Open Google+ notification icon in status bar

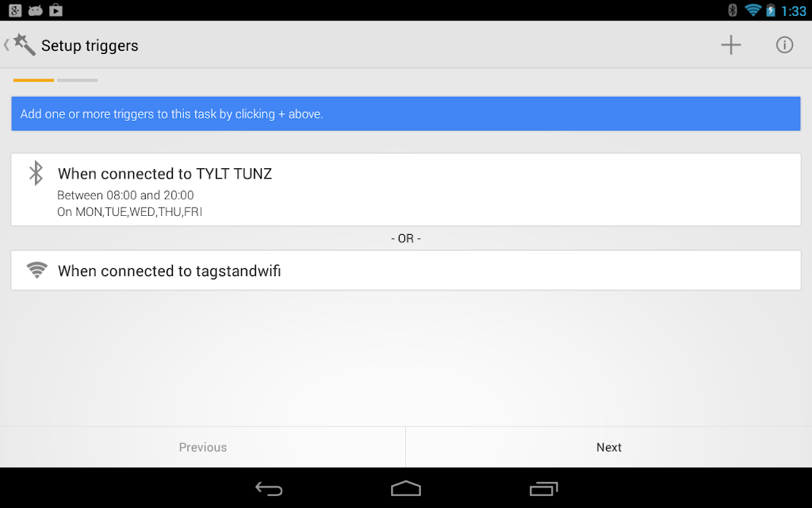click(x=15, y=10)
